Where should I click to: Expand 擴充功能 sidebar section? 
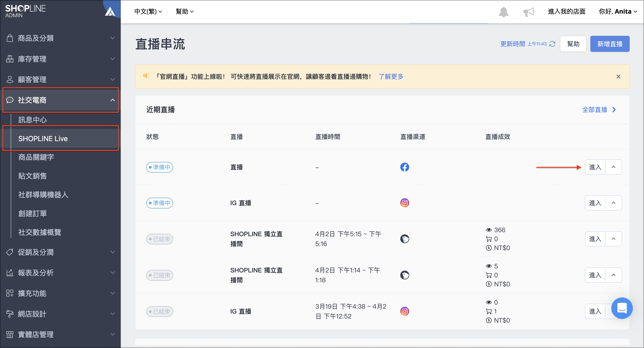point(113,293)
